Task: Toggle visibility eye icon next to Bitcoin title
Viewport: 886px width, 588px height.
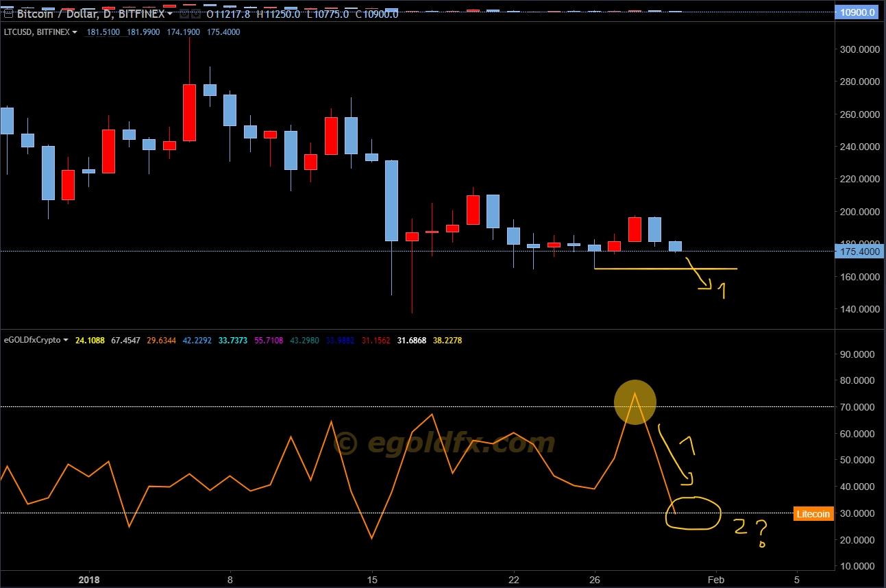Action: pyautogui.click(x=184, y=14)
